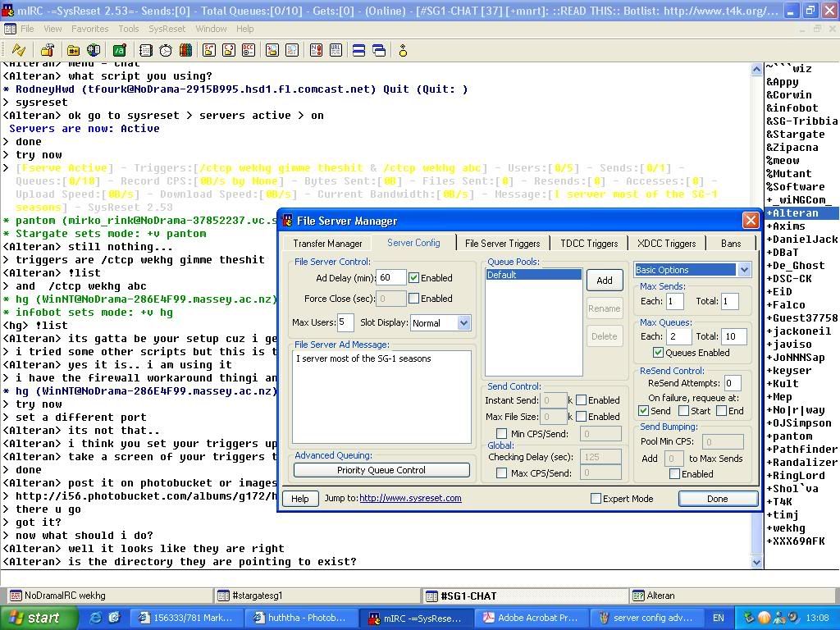The width and height of the screenshot is (840, 630).
Task: Toggle requeue at End checkbox
Action: click(x=721, y=411)
